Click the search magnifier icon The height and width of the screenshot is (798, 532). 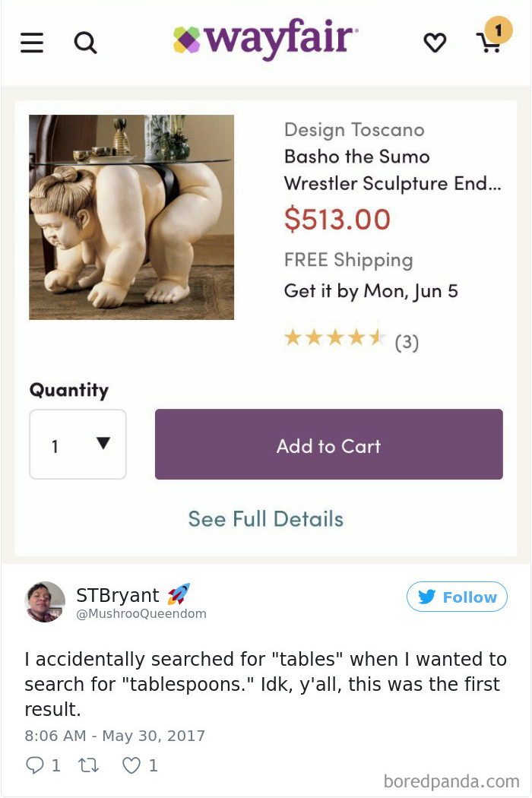pos(85,42)
